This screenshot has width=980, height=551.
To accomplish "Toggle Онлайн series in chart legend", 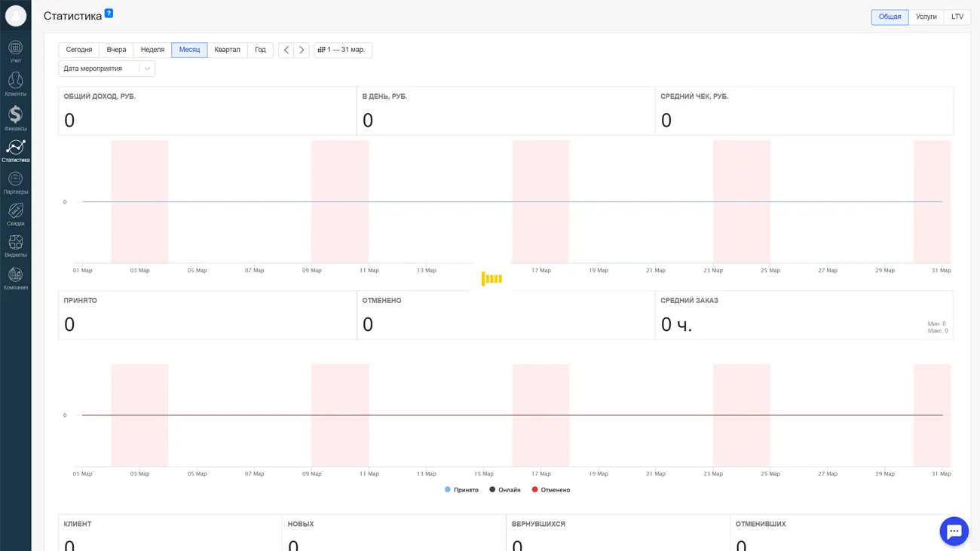I will click(x=505, y=490).
